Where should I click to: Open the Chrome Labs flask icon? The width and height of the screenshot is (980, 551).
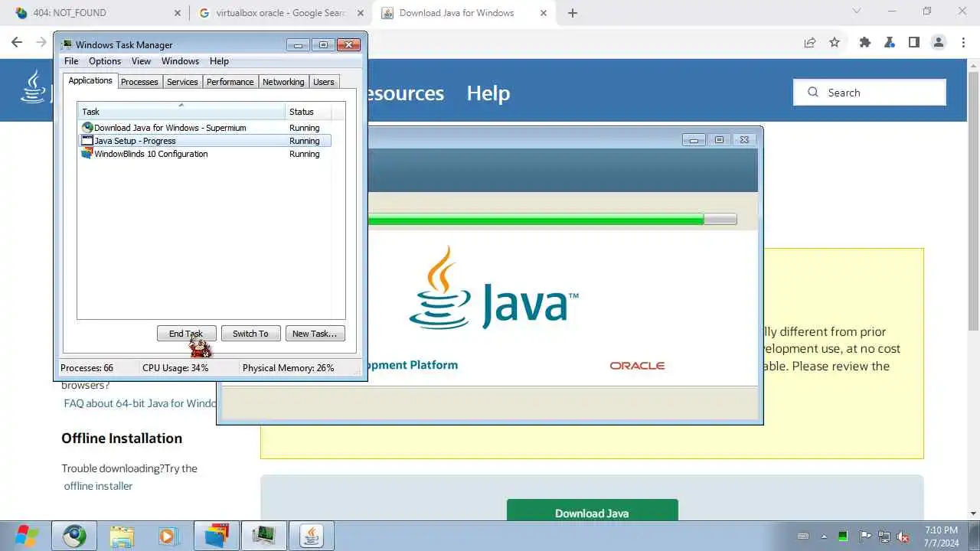click(890, 43)
